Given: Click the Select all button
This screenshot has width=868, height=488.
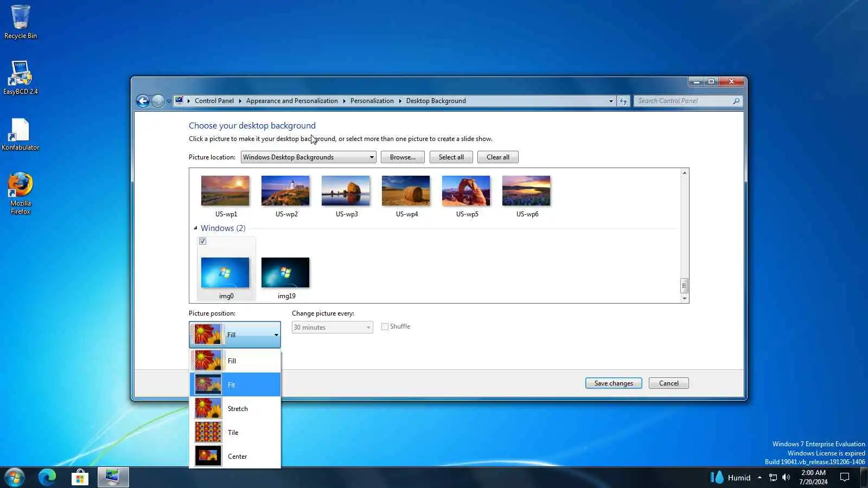Looking at the screenshot, I should [x=451, y=157].
